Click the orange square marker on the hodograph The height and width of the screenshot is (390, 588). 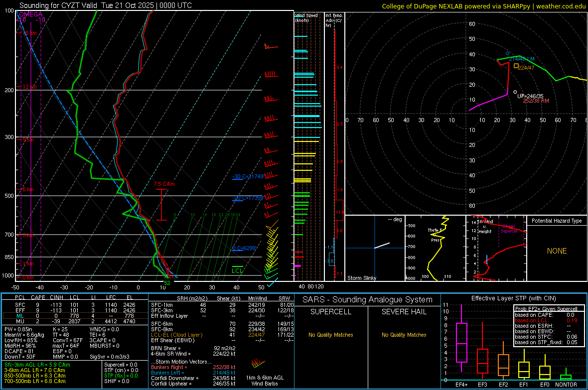[x=516, y=66]
